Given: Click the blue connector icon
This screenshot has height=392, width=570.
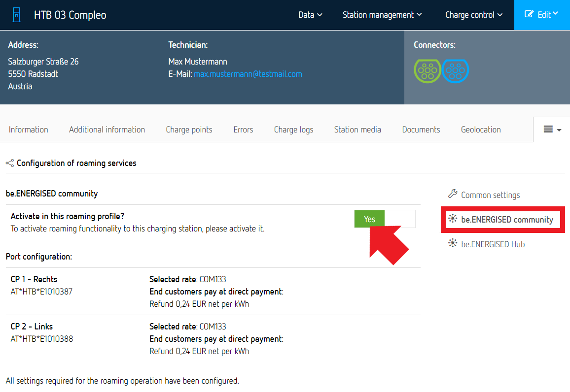Looking at the screenshot, I should pos(455,71).
